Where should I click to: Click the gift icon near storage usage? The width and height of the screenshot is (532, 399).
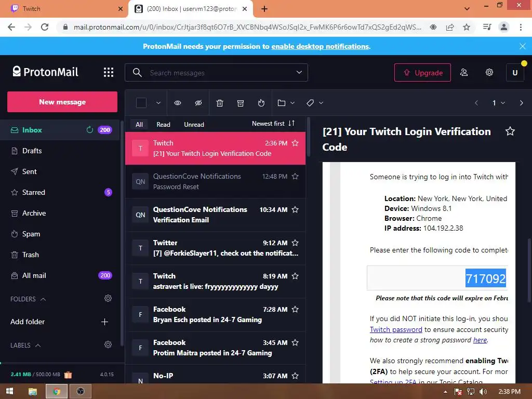[x=68, y=375]
